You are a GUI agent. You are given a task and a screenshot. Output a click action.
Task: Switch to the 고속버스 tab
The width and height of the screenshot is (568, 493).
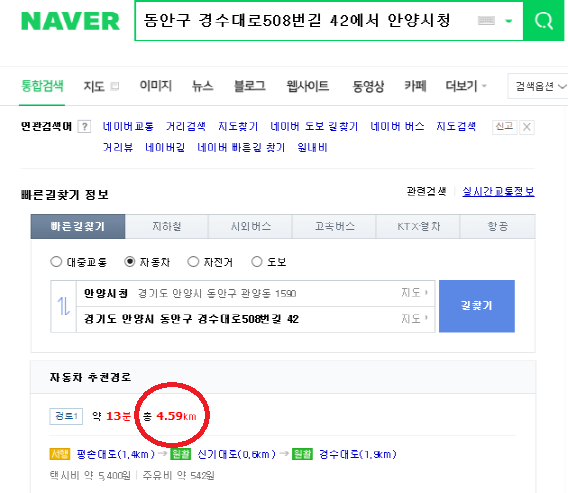coord(334,226)
